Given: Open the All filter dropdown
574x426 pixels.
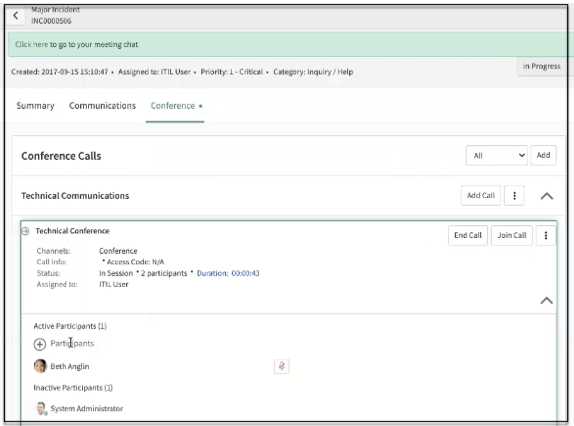Looking at the screenshot, I should (496, 156).
